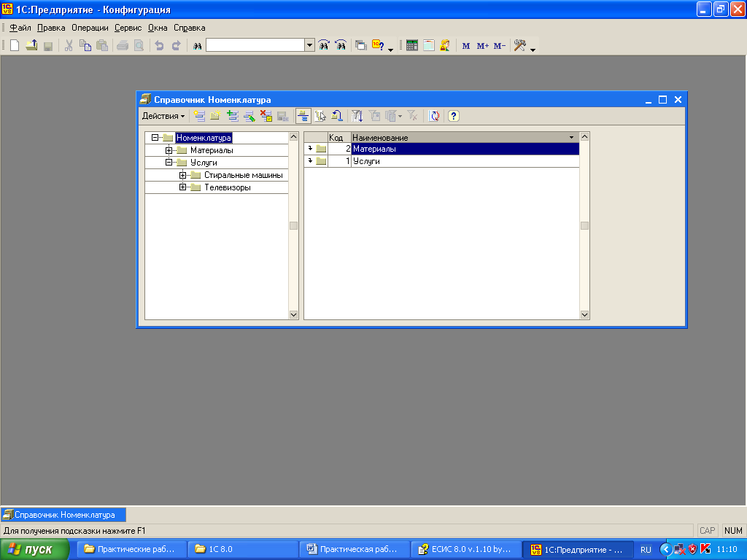The image size is (747, 560).
Task: Click the Go up one level icon
Action: (x=337, y=116)
